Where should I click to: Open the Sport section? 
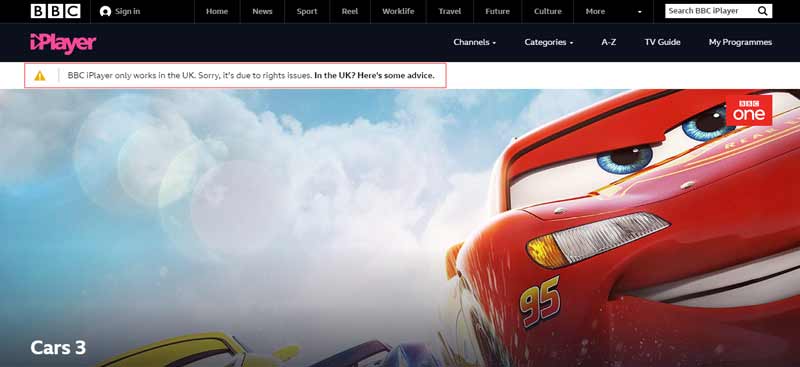[307, 11]
